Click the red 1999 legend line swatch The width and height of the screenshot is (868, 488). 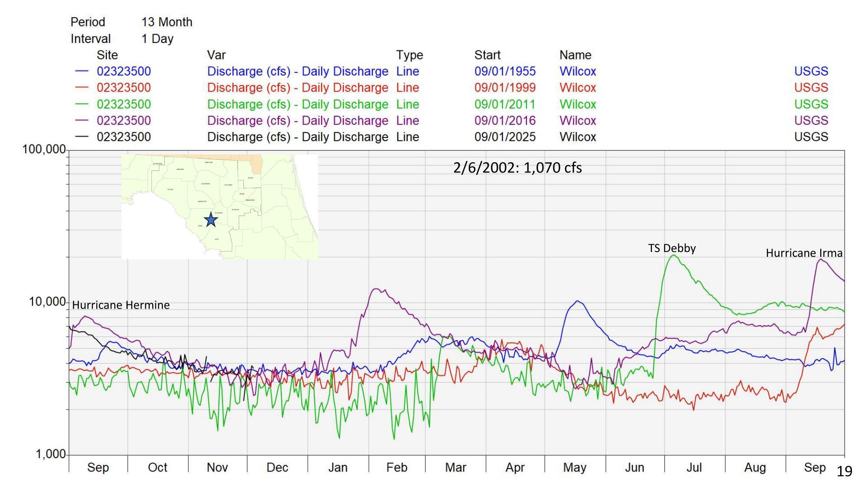click(x=82, y=88)
